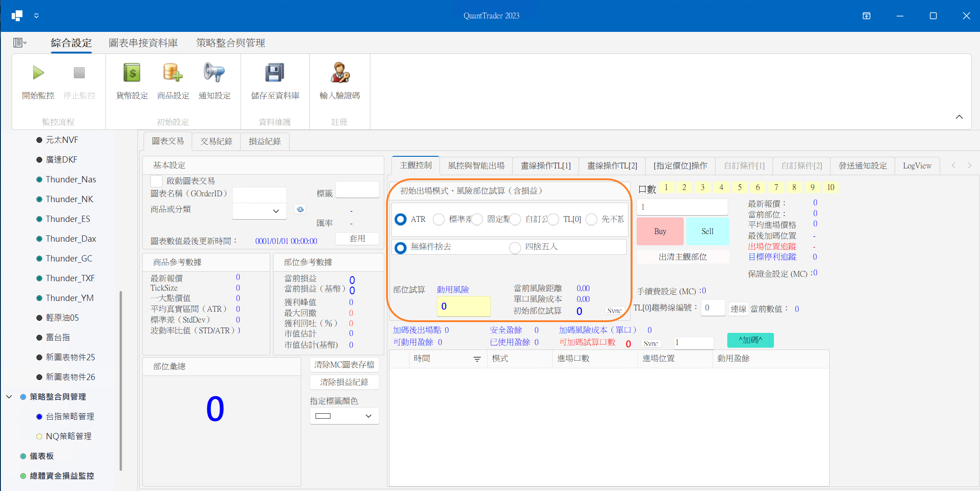Viewport: 980px width, 491px height.
Task: Collapse the 策略整合與管理 tree node
Action: [x=9, y=397]
